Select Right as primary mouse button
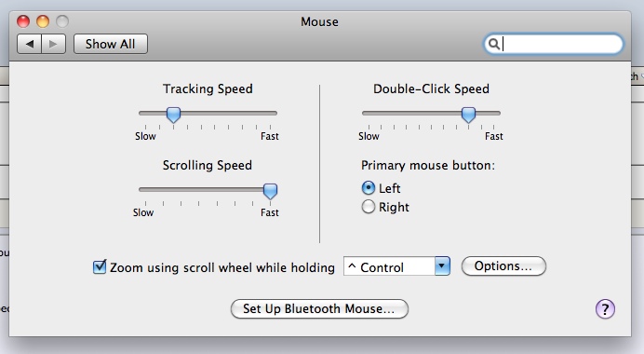This screenshot has width=644, height=354. click(368, 207)
